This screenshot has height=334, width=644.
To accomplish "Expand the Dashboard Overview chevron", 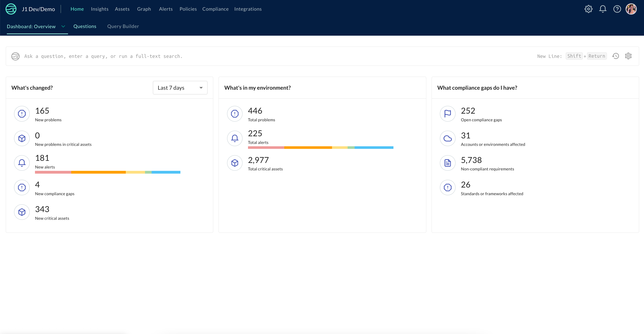I will (63, 26).
